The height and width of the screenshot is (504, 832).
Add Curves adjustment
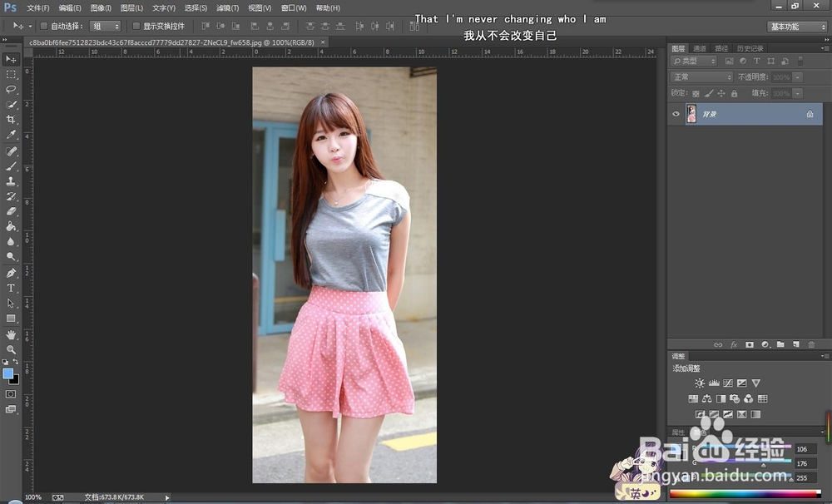[x=728, y=383]
